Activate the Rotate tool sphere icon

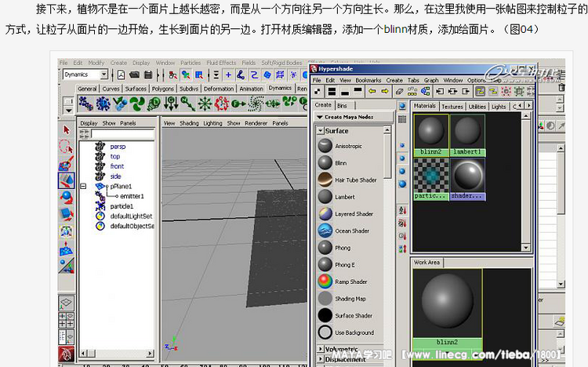coord(67,198)
